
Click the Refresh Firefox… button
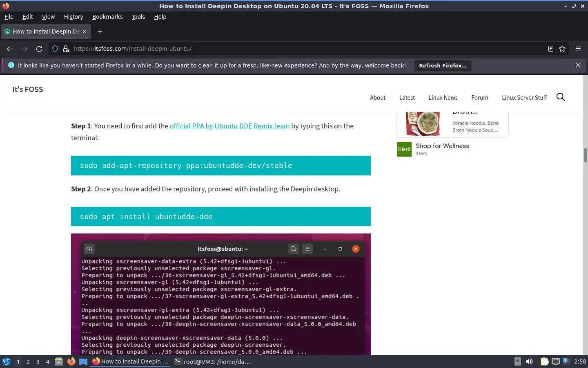coord(443,65)
